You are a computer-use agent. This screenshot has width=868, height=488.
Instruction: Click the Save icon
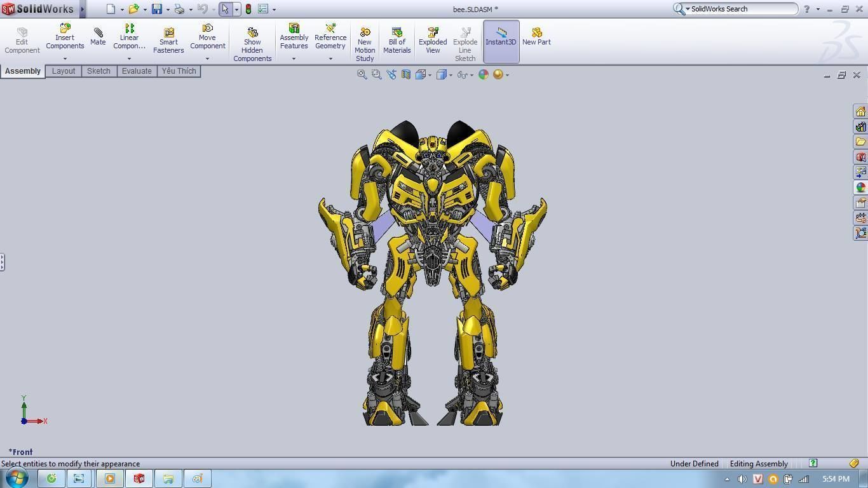point(157,9)
